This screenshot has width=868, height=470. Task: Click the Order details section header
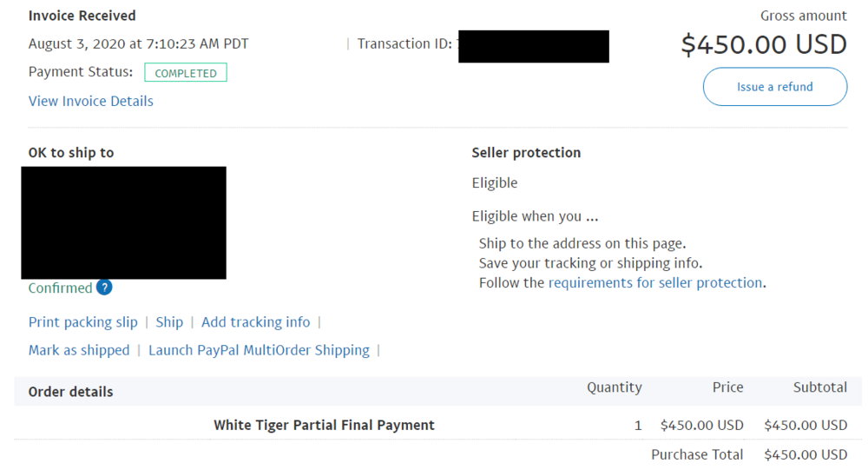click(x=71, y=391)
